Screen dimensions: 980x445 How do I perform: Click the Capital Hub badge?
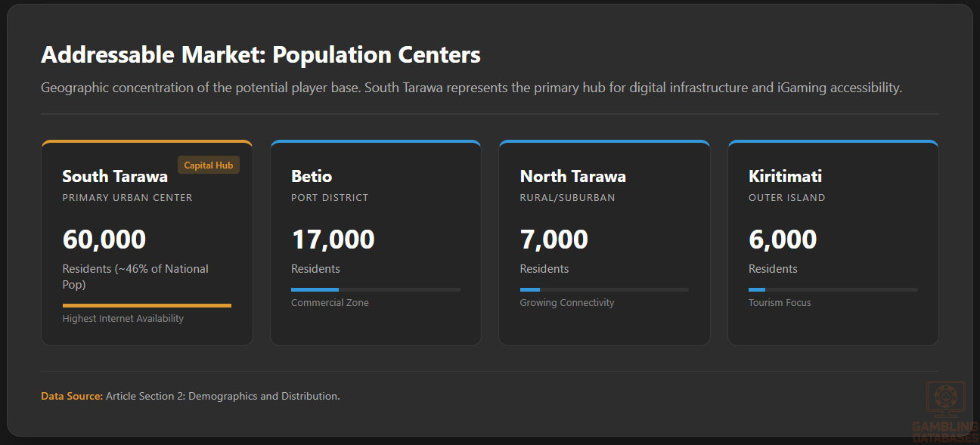[x=209, y=165]
